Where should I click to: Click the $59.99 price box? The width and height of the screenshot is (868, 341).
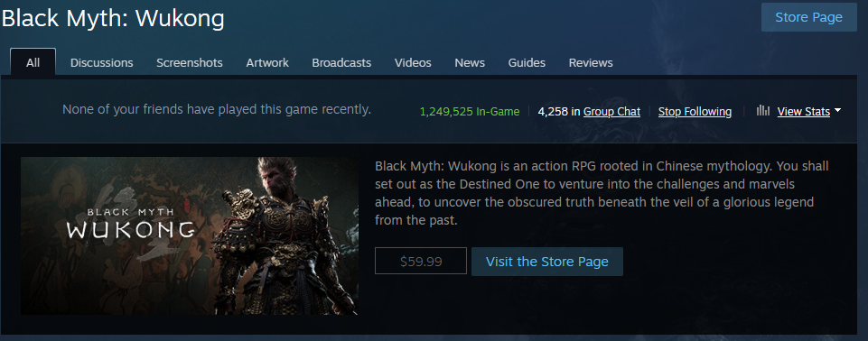pyautogui.click(x=421, y=261)
